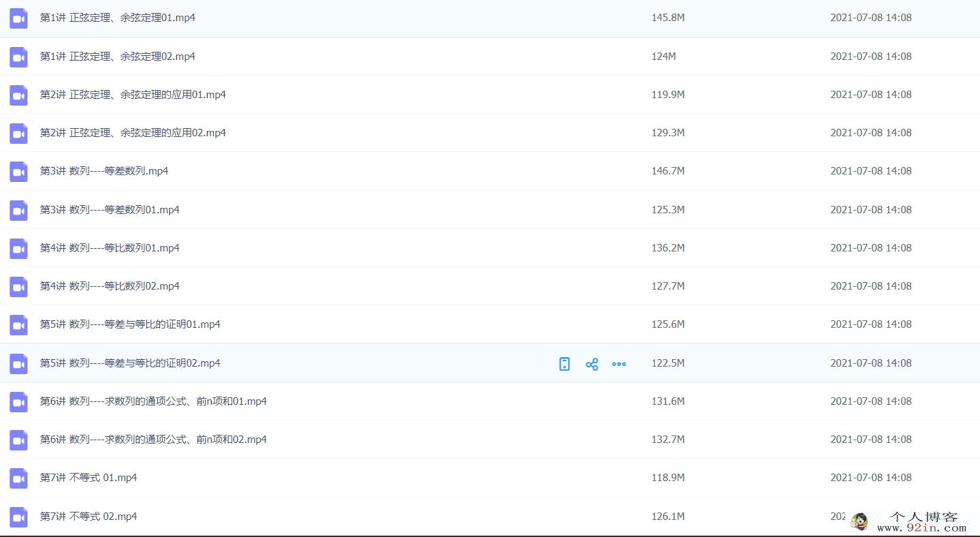Open file 第1讲 正弦定理、余弦定理02.mp4
The height and width of the screenshot is (537, 980).
(118, 56)
